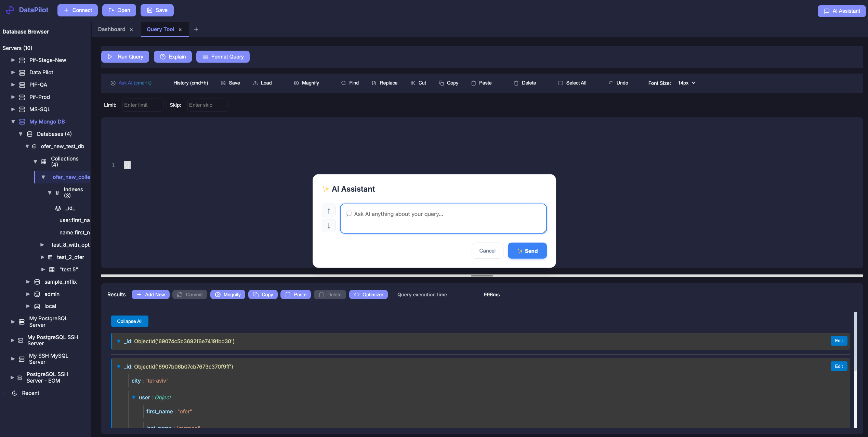Expand the MS-SQL server
868x437 pixels.
(x=13, y=110)
